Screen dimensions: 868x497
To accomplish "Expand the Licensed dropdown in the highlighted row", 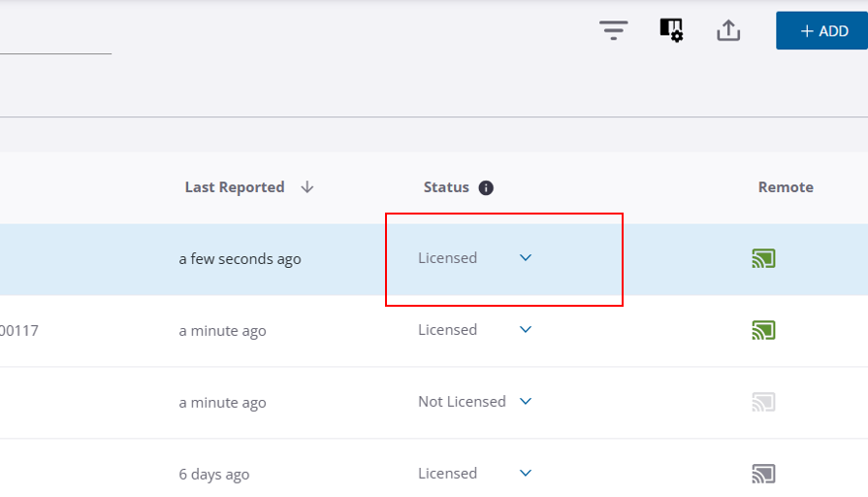I will [526, 258].
